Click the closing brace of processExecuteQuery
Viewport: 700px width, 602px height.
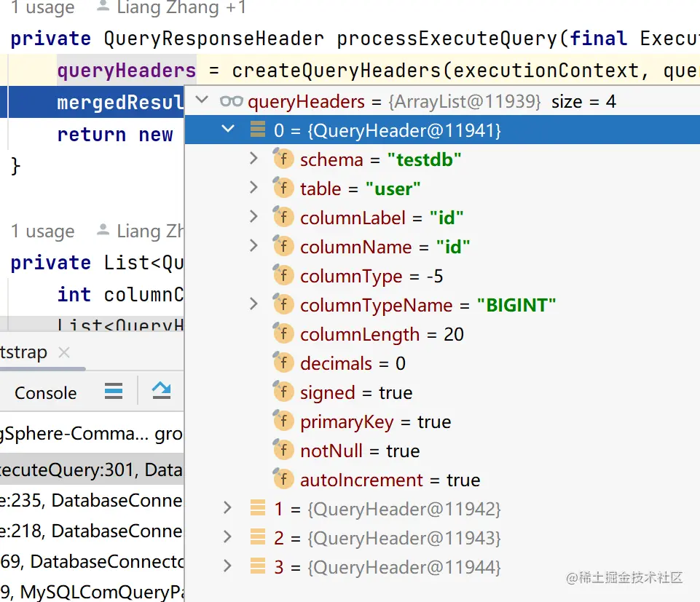[x=15, y=166]
